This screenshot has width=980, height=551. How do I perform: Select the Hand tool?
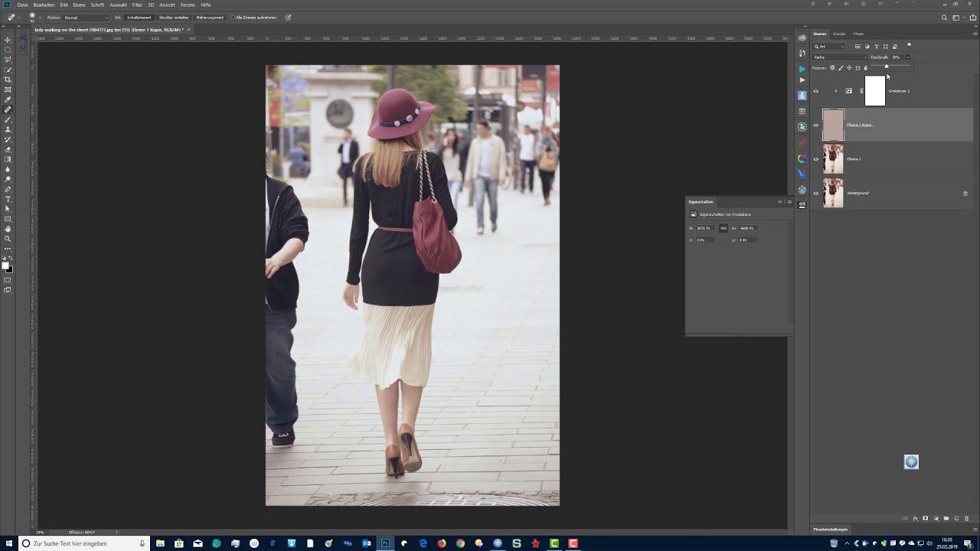tap(8, 229)
